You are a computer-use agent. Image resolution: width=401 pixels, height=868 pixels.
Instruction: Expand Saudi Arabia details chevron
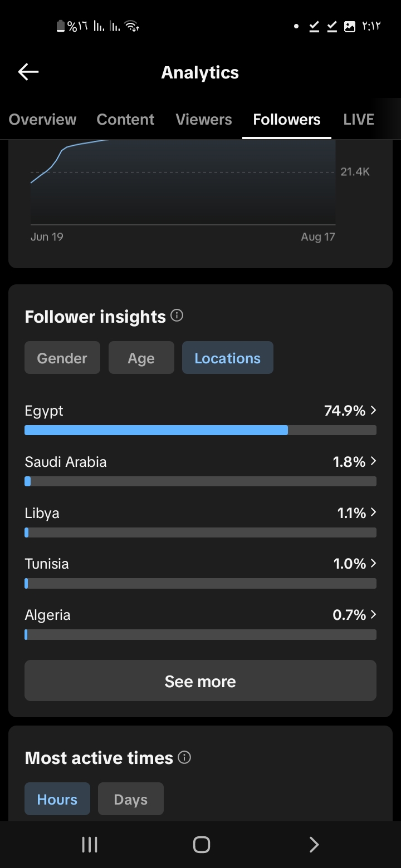click(x=373, y=461)
